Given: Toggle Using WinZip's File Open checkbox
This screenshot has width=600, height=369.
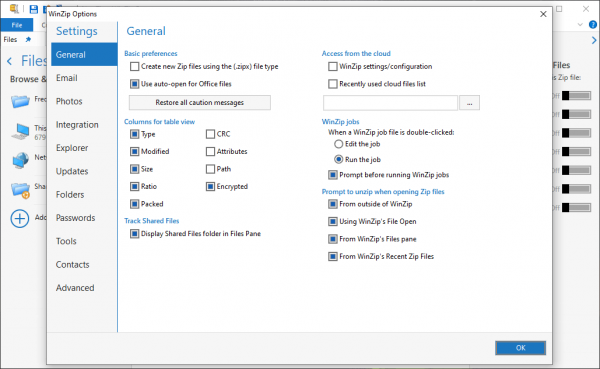Looking at the screenshot, I should [333, 222].
